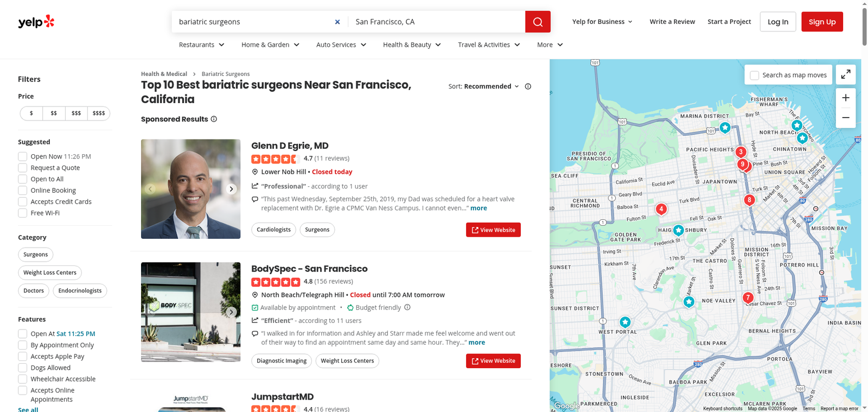Open the Home & Garden dropdown

click(271, 45)
